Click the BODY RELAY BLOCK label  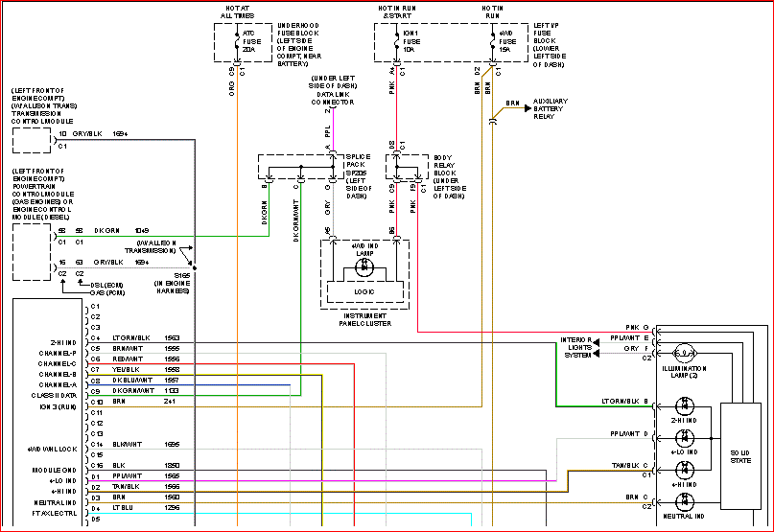click(449, 176)
